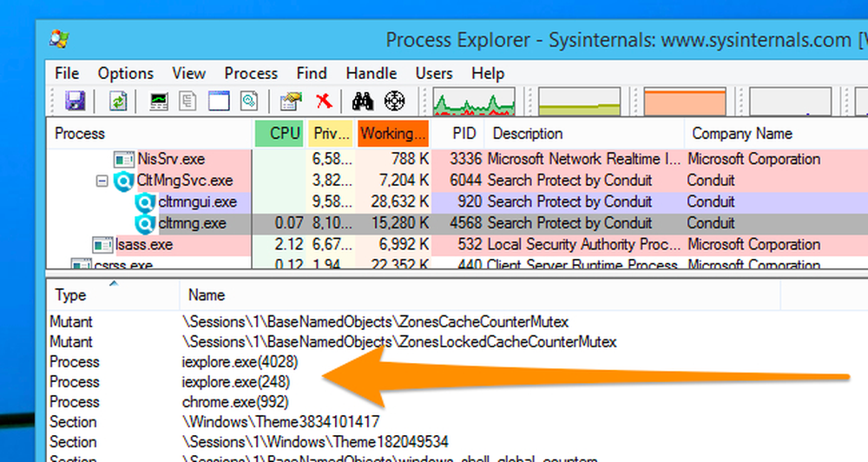The height and width of the screenshot is (462, 868).
Task: Open the View menu
Action: click(188, 73)
